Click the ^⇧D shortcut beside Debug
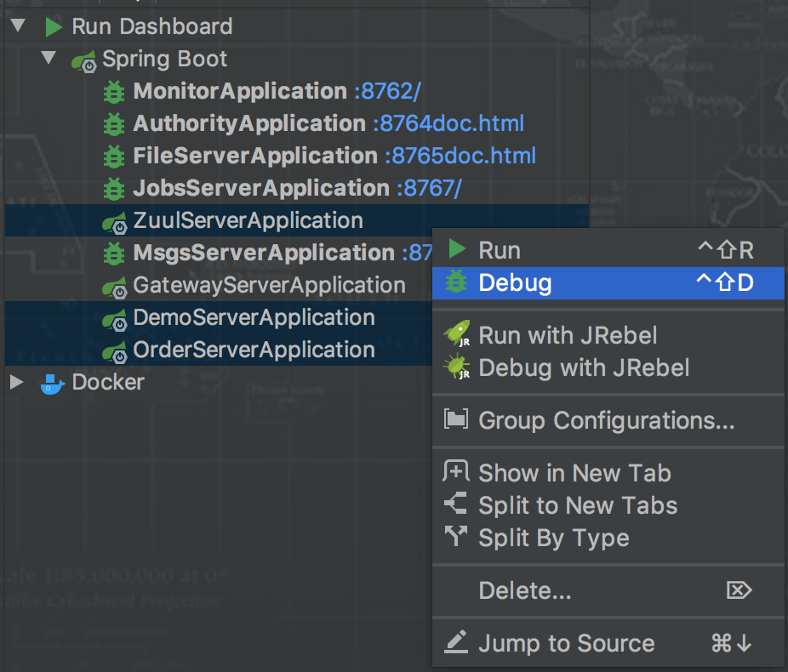This screenshot has width=788, height=672. (725, 282)
